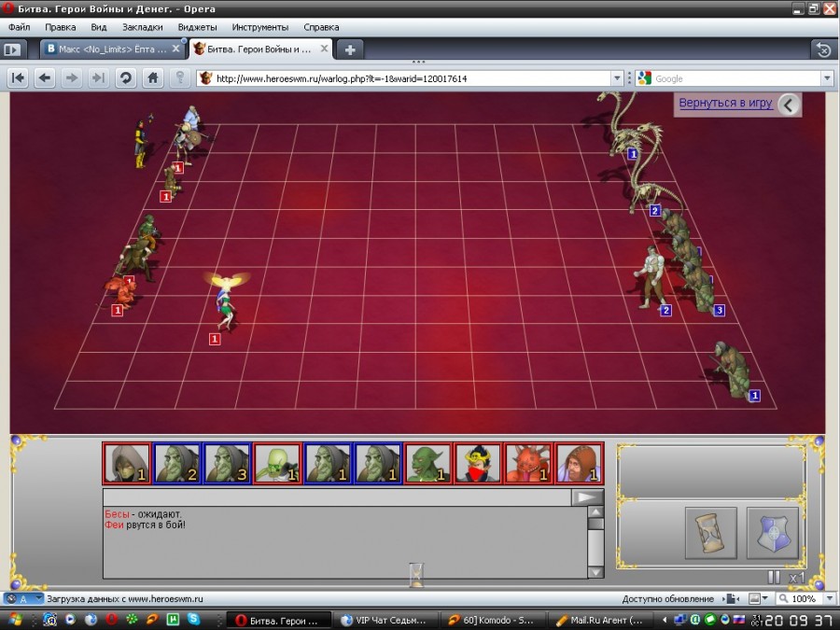Viewport: 840px width, 630px height.
Task: Click the Wand password key icon
Action: [x=180, y=78]
